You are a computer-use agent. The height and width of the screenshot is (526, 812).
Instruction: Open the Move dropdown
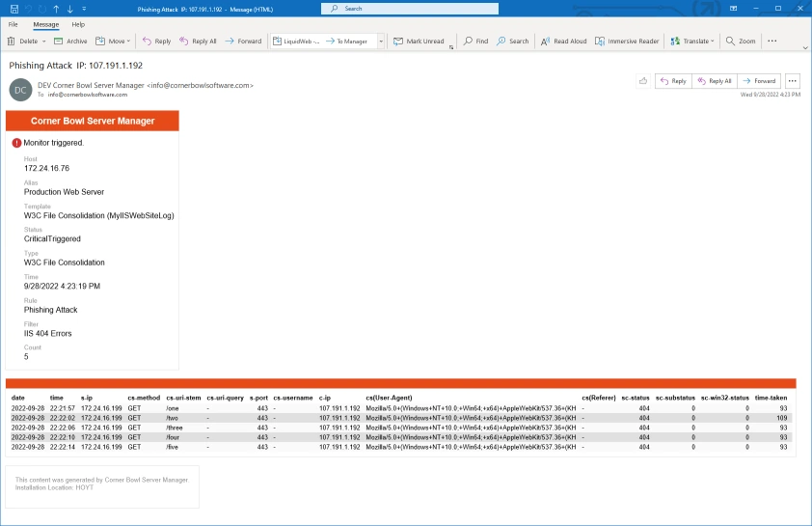pyautogui.click(x=114, y=41)
